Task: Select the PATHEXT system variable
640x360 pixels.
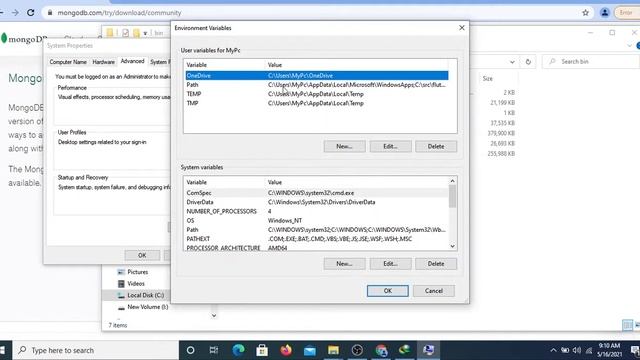Action: pyautogui.click(x=317, y=239)
